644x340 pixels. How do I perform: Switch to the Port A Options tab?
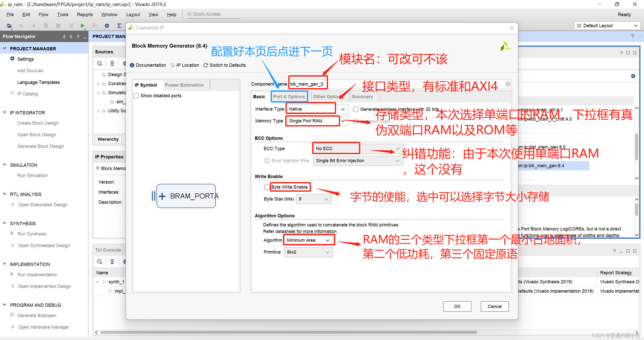tap(288, 96)
